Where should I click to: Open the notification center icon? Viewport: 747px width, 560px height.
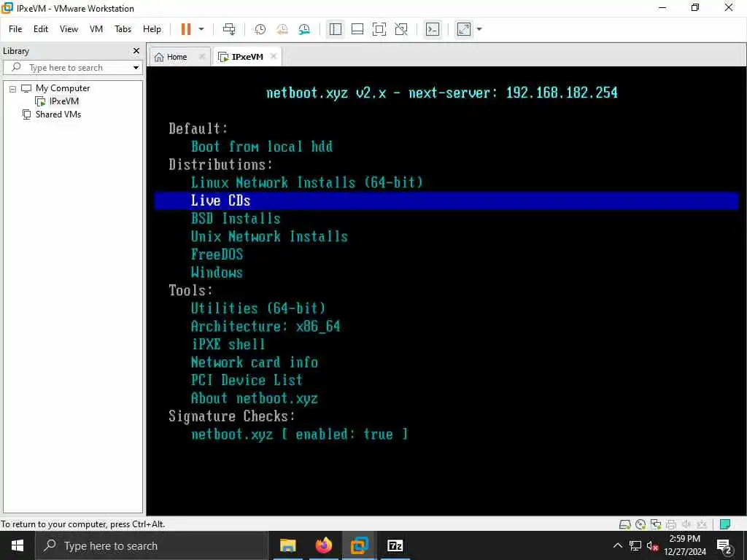(724, 545)
